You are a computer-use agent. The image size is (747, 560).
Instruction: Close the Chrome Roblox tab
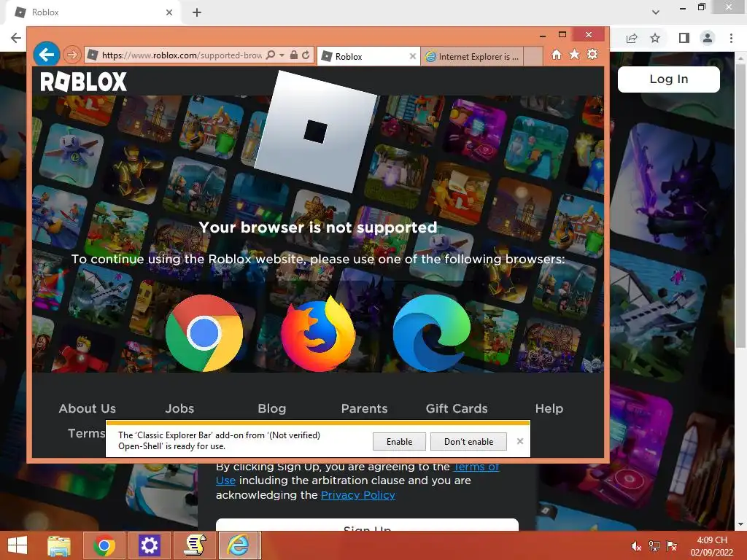(x=169, y=12)
